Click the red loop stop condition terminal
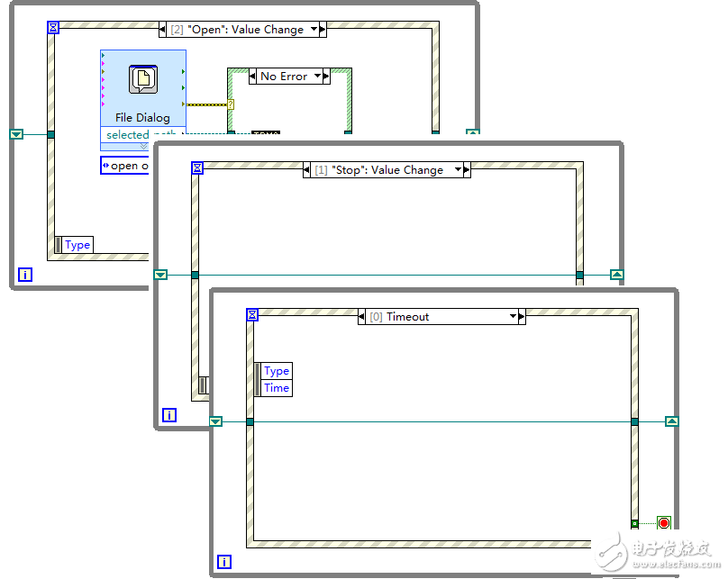 click(x=664, y=523)
